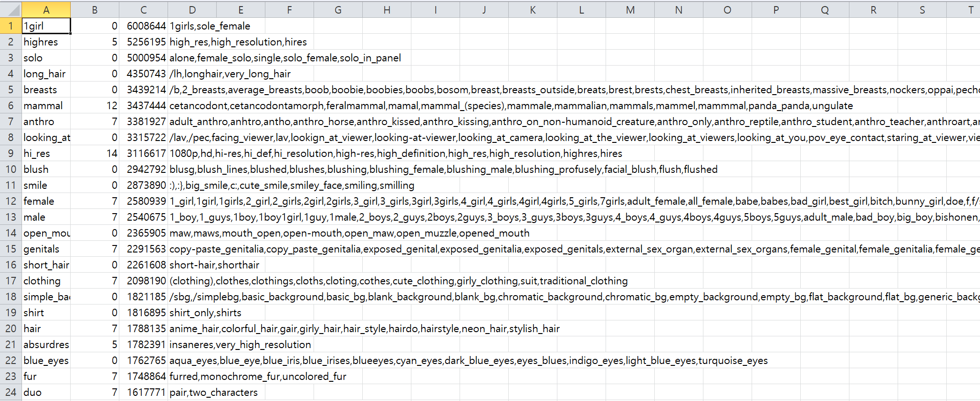
Task: Click cell containing 'blue_eyes'
Action: (x=46, y=360)
